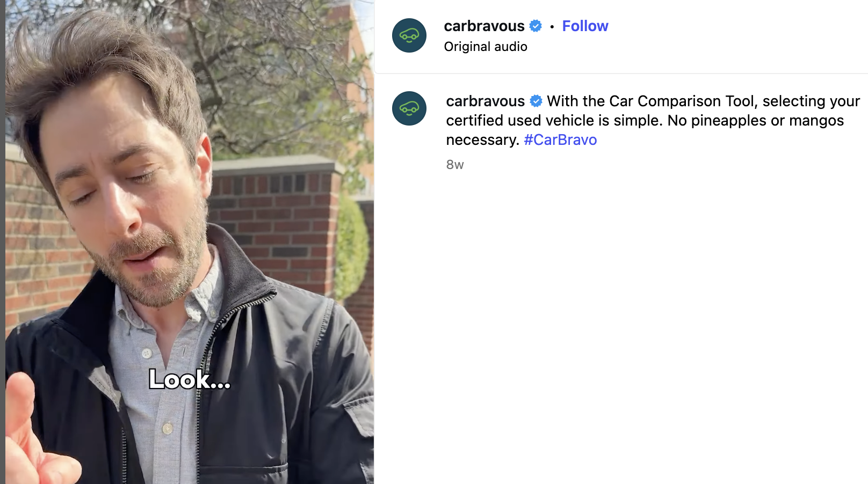
Task: Open the carbravous username in the caption
Action: pos(485,101)
